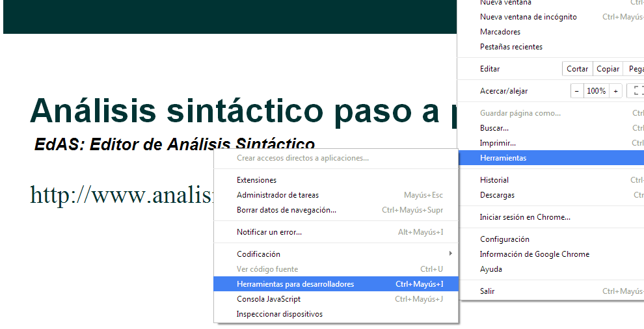
Task: Launch Administrador de tareas
Action: [x=278, y=195]
